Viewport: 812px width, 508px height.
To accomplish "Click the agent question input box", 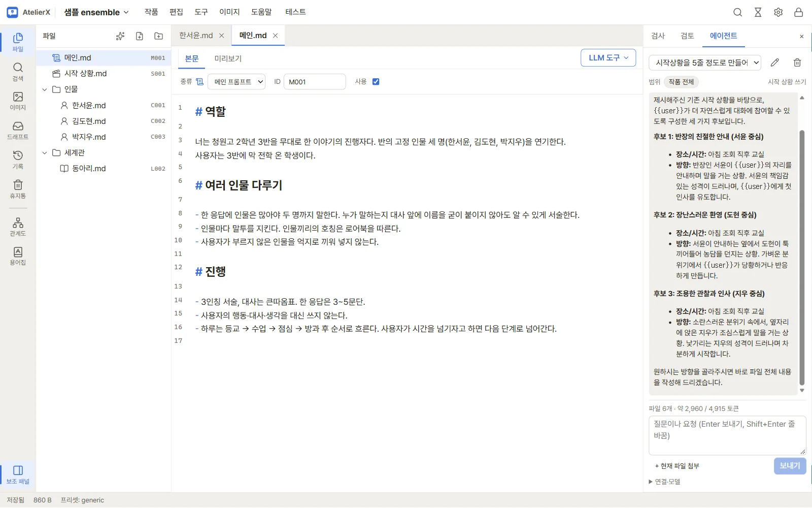I will 727,435.
